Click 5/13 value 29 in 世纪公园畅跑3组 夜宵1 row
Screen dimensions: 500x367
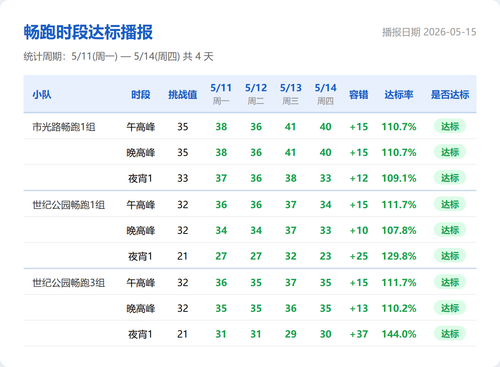click(x=291, y=334)
